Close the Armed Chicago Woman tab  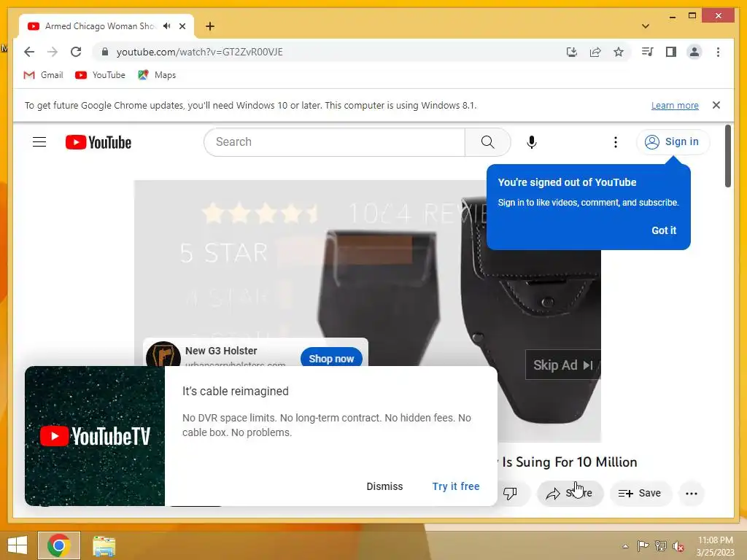[182, 26]
